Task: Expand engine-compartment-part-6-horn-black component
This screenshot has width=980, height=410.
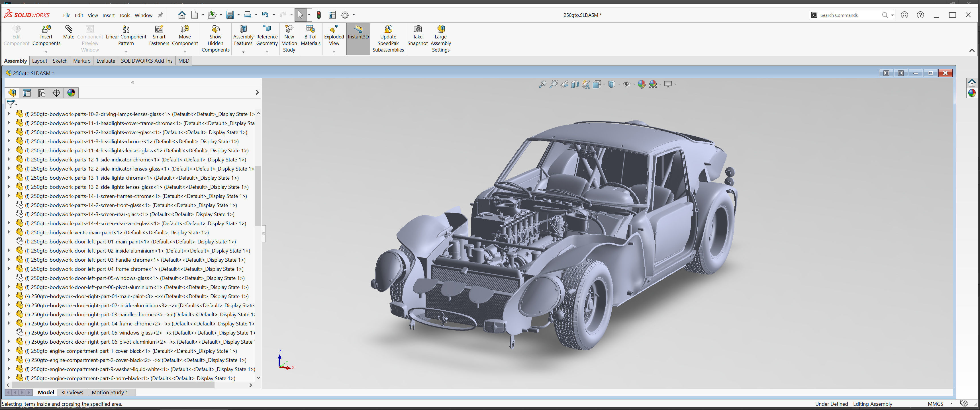Action: pos(9,378)
